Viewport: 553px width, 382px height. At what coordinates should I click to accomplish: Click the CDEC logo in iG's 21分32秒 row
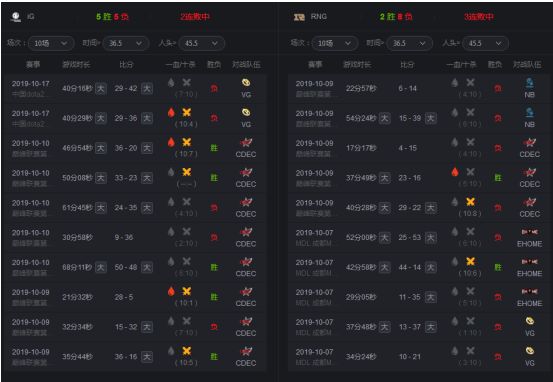point(246,292)
